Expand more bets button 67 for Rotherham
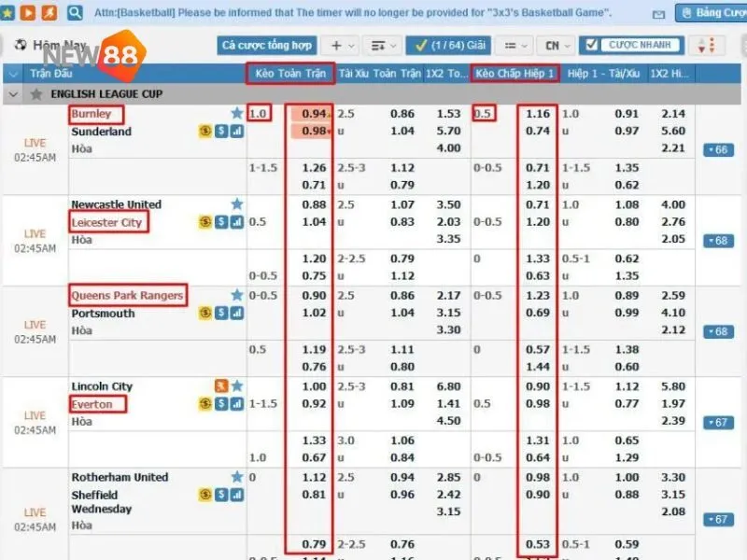747x560 pixels. 718,520
